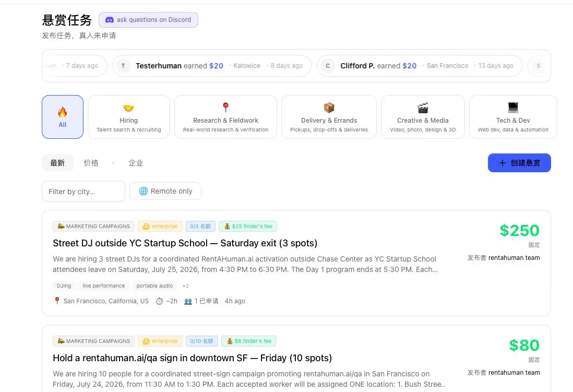Open Hold a rentahuman.ai/qa sign bounty
The image size is (573, 392).
192,358
